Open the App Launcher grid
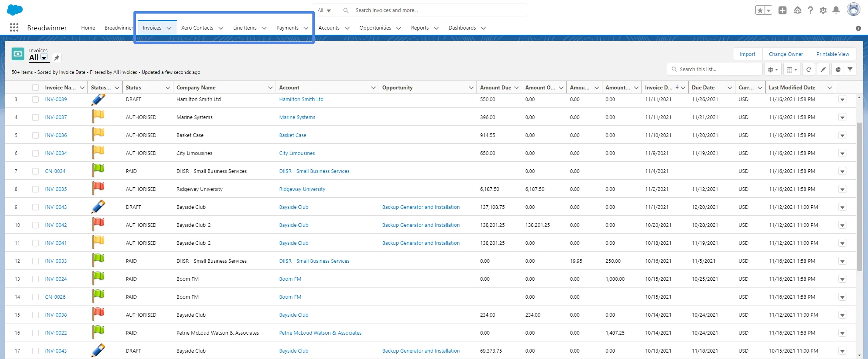Screen dimensions: 868x359 tap(14, 28)
